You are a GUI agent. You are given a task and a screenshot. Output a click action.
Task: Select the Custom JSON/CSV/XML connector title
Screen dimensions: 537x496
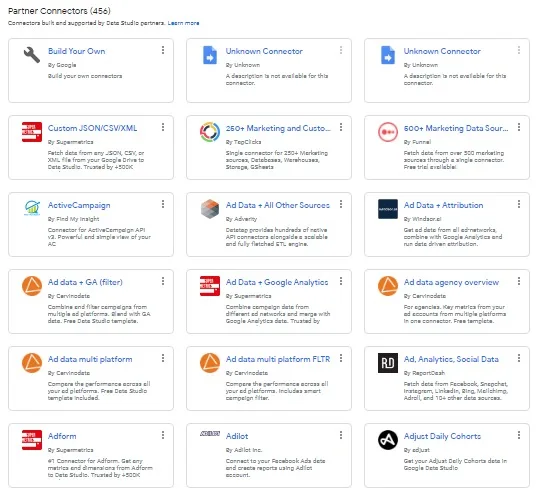pos(92,128)
